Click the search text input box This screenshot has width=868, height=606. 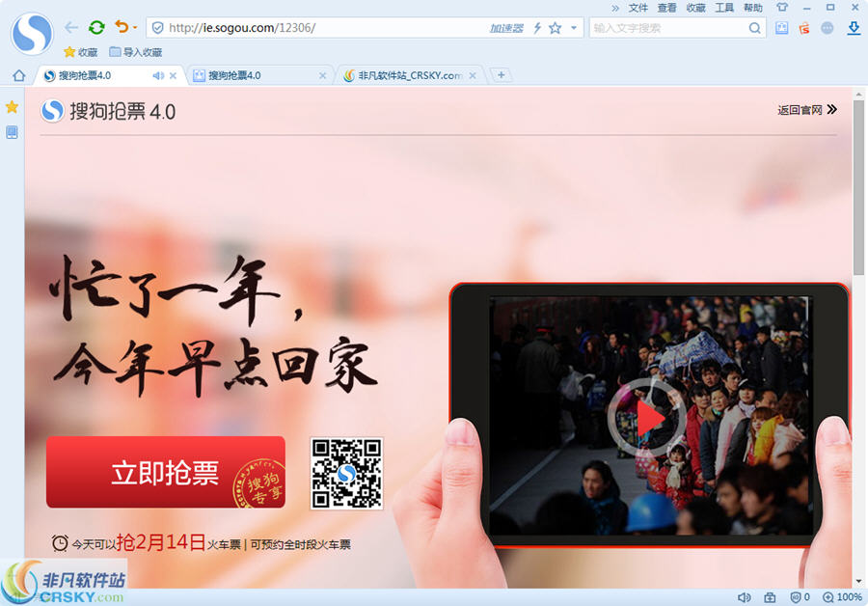click(668, 28)
